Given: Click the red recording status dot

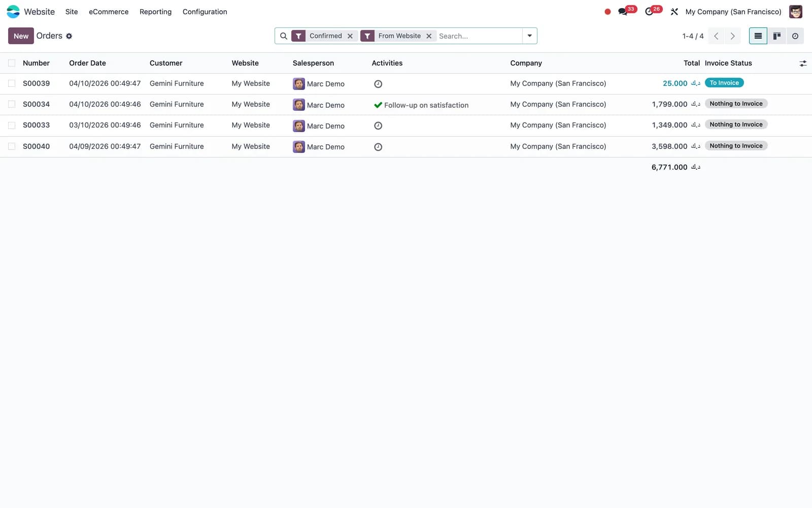Looking at the screenshot, I should pyautogui.click(x=607, y=12).
